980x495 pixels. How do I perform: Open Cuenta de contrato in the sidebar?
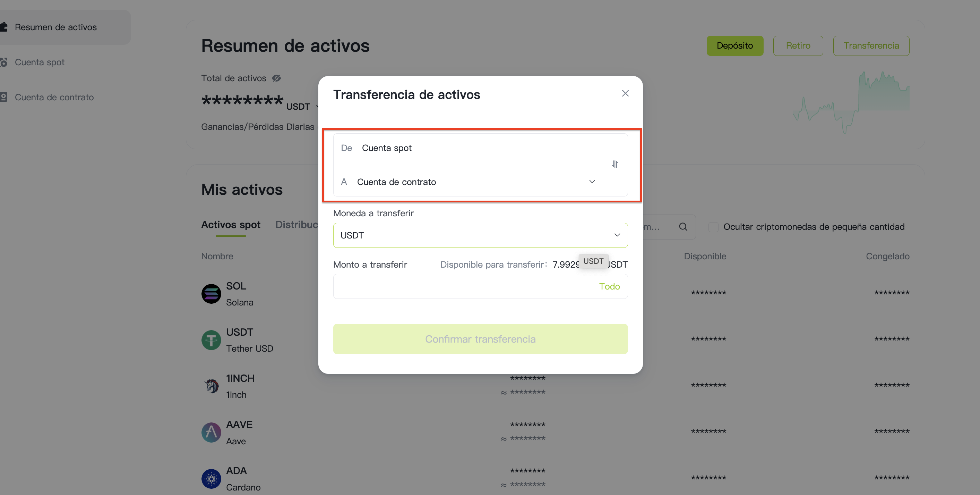pos(54,97)
